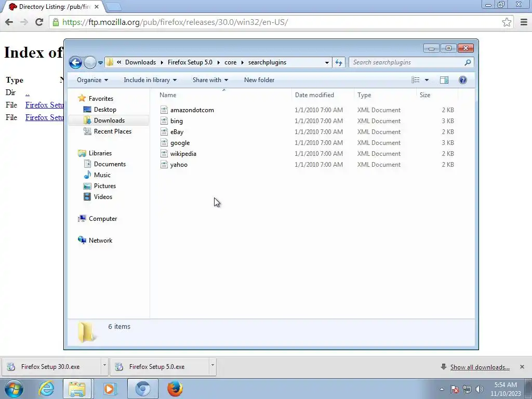This screenshot has height=399, width=532.
Task: Open the Include in library menu
Action: tap(150, 80)
